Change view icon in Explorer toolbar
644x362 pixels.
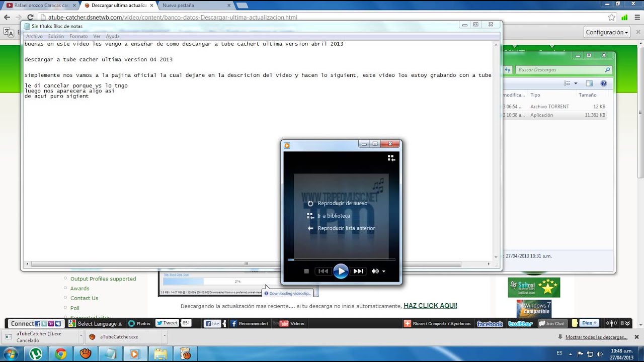[567, 83]
